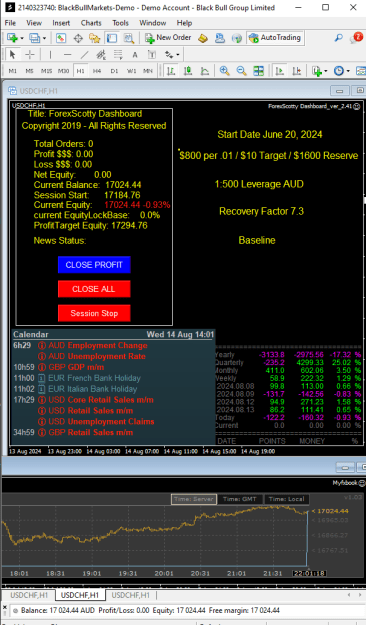This screenshot has width=366, height=625.
Task: Open the MQL5 community people icon
Action: [x=220, y=38]
